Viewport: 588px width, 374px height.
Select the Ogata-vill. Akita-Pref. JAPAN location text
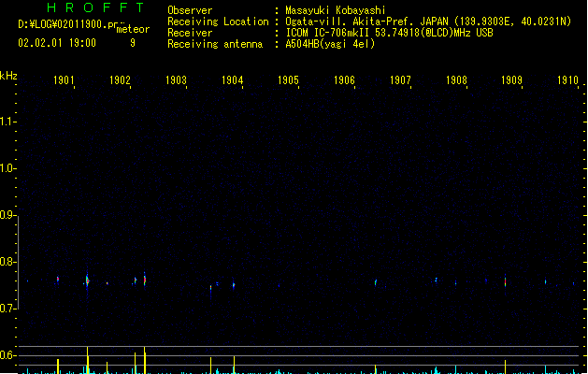click(x=428, y=22)
